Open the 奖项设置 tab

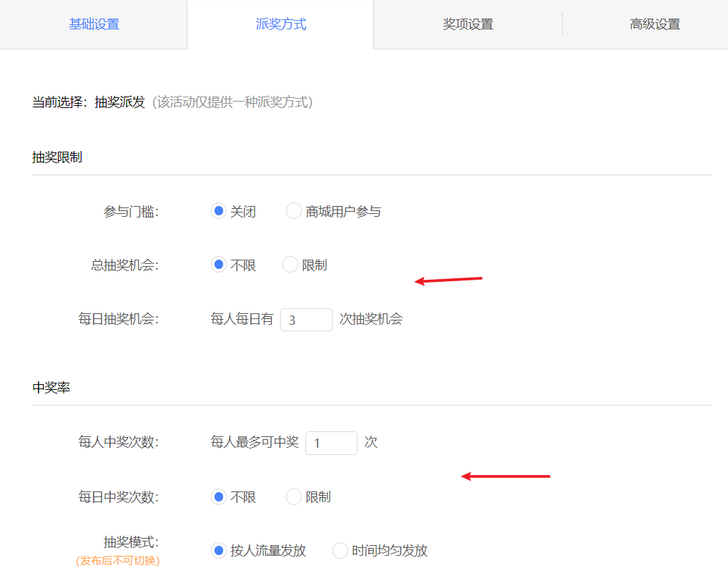(467, 24)
